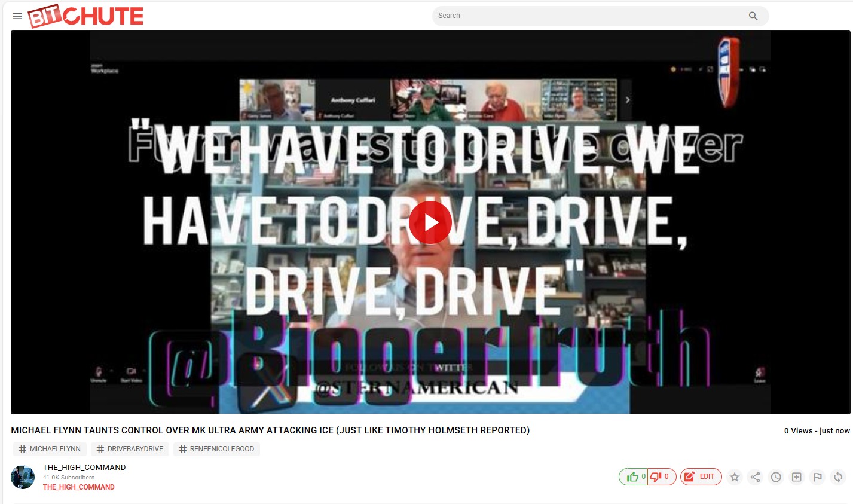Open the hamburger navigation menu

[x=17, y=16]
